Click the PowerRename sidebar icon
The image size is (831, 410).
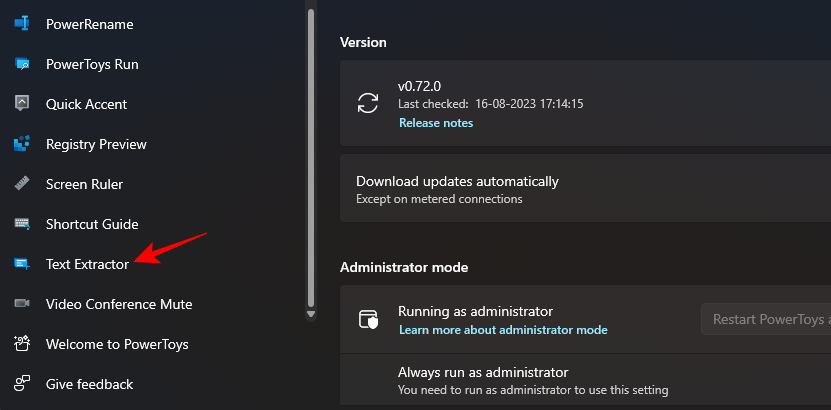22,24
